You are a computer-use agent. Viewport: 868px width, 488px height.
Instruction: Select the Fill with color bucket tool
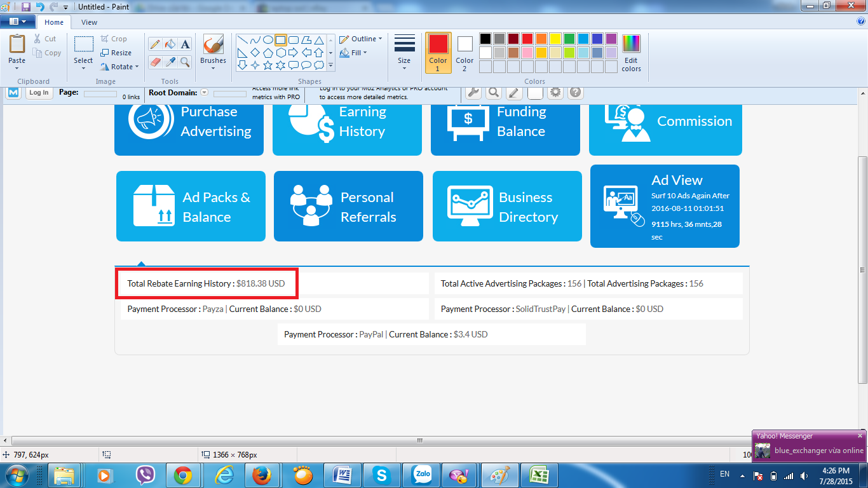coord(170,44)
